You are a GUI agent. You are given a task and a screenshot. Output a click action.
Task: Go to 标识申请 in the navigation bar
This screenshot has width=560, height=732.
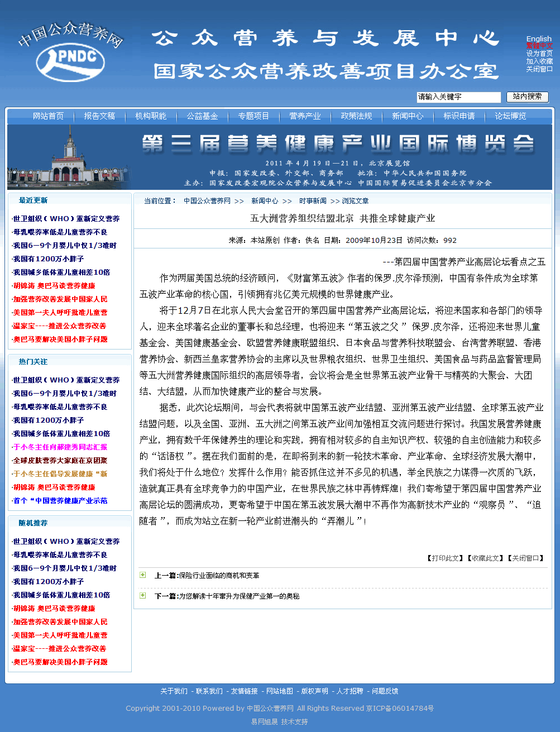coord(459,116)
